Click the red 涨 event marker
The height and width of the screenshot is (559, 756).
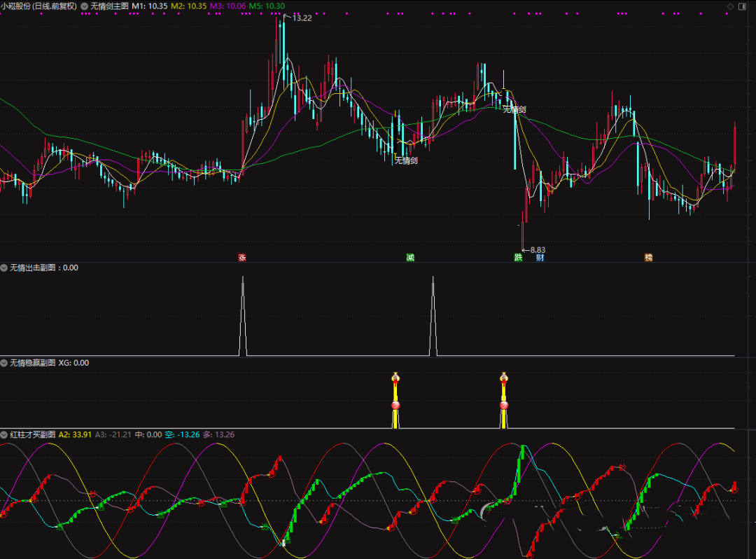tap(242, 258)
